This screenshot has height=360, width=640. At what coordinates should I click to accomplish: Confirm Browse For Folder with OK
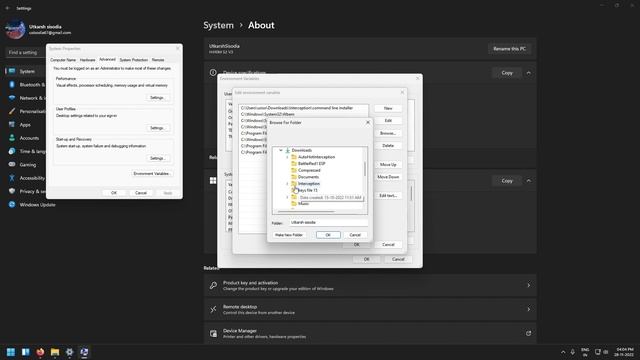tap(328, 235)
